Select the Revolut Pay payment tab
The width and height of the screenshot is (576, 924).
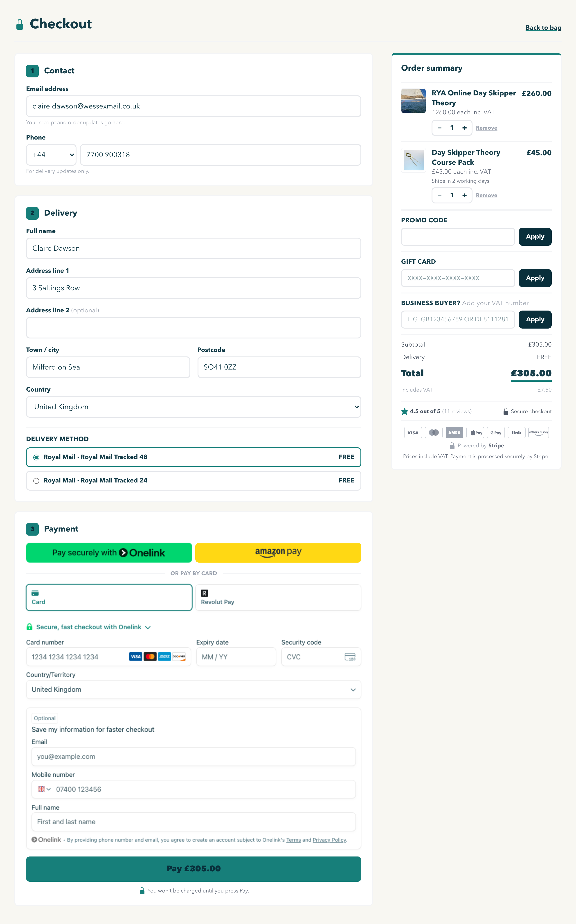pos(278,597)
